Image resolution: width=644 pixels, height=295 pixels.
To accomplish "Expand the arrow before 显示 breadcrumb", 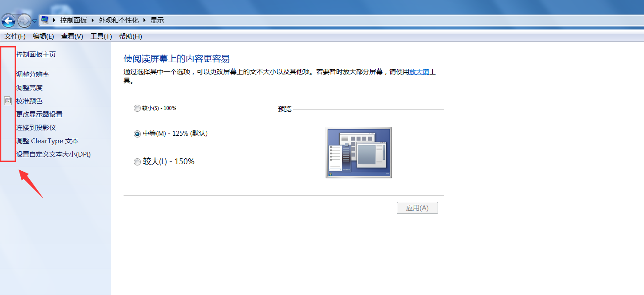I will [x=145, y=20].
